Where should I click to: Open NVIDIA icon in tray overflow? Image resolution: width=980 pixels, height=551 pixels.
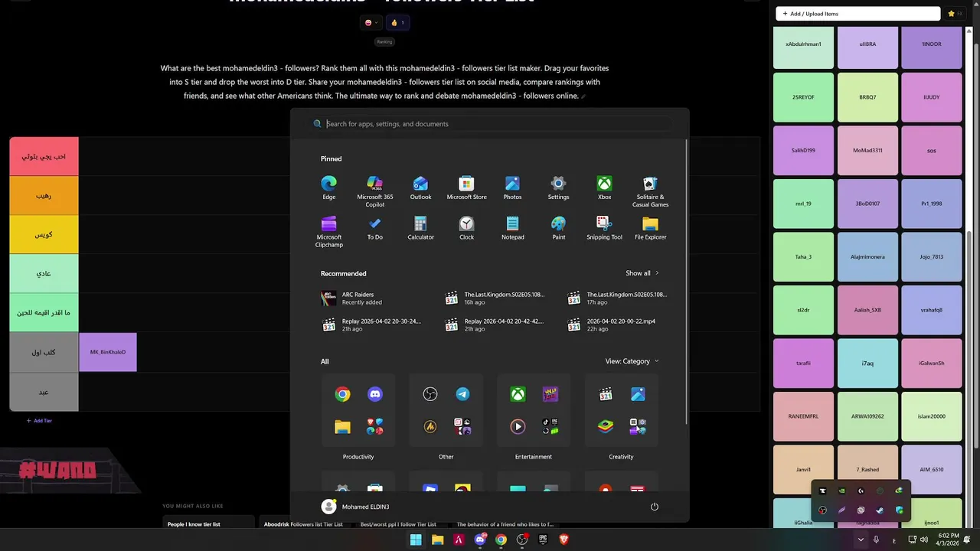coord(841,491)
